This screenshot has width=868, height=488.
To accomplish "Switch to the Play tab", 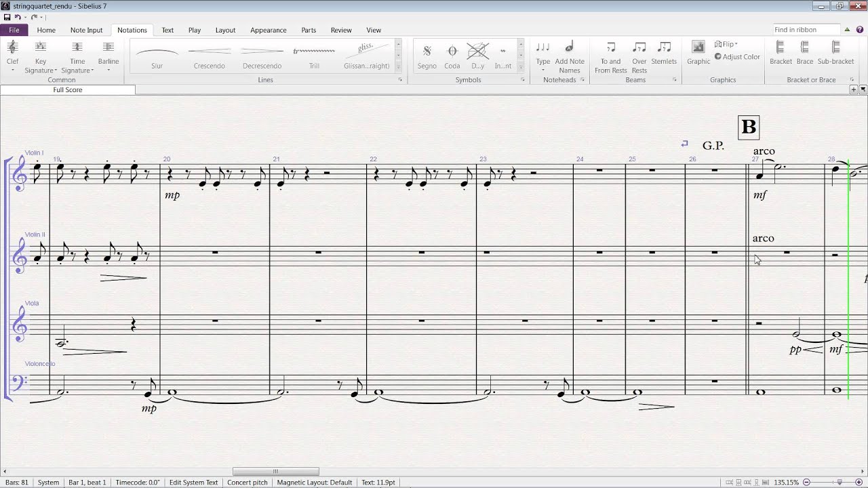I will [195, 30].
